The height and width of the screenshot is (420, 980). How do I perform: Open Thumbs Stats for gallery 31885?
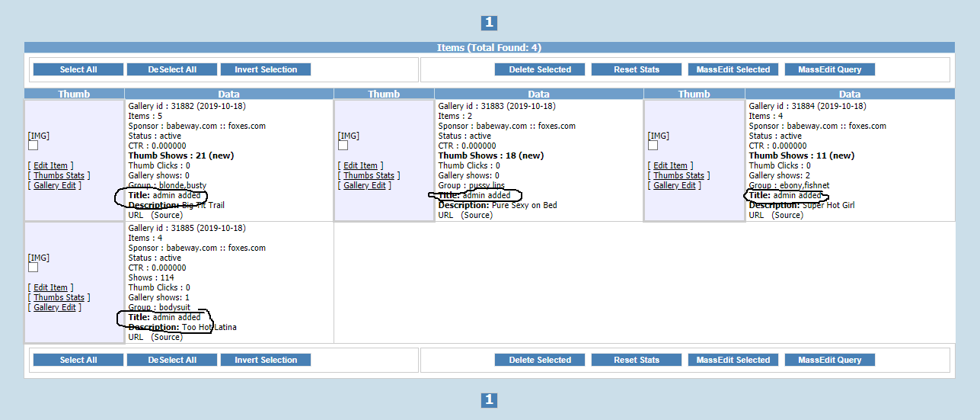(x=59, y=297)
